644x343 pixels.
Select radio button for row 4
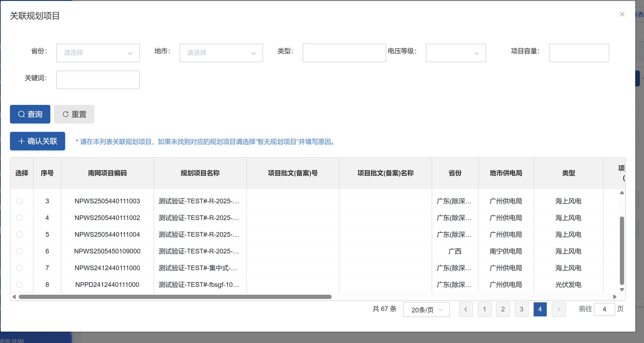[19, 218]
